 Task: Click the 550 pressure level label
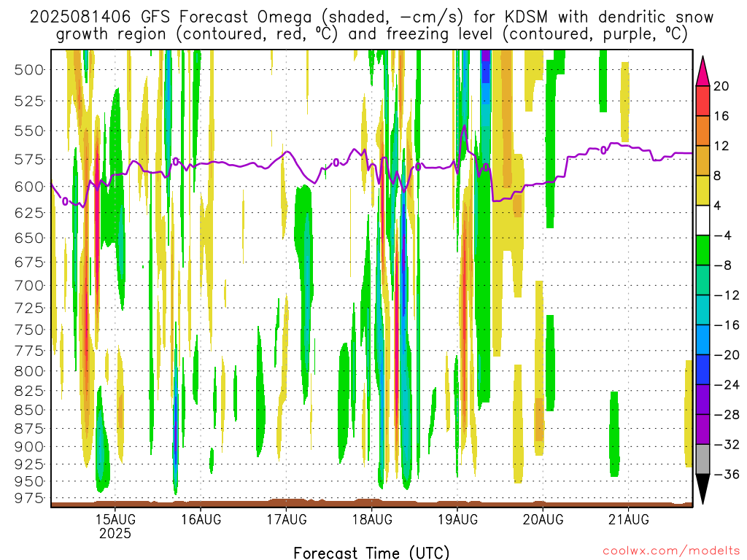pos(28,131)
